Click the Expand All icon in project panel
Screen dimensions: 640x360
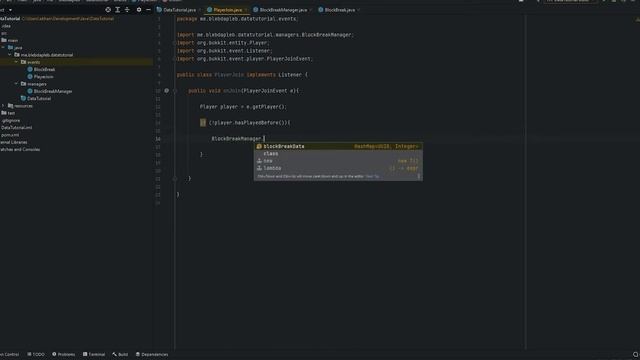[118, 10]
